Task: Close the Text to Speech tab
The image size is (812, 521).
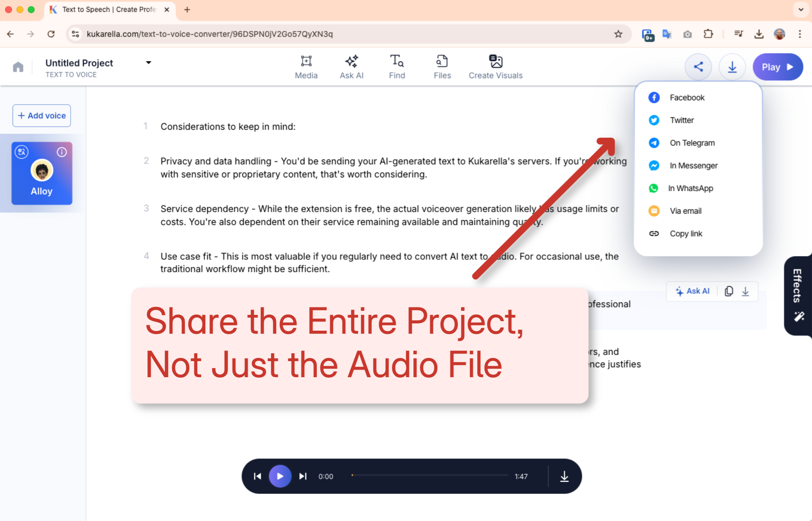Action: [x=167, y=10]
